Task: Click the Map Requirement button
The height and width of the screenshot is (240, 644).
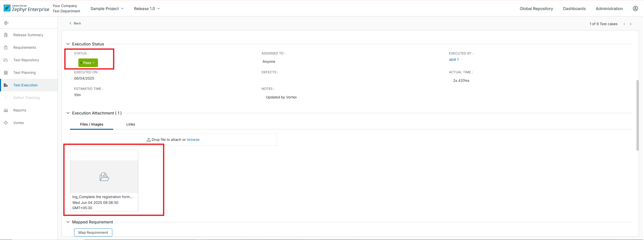Action: [93, 232]
